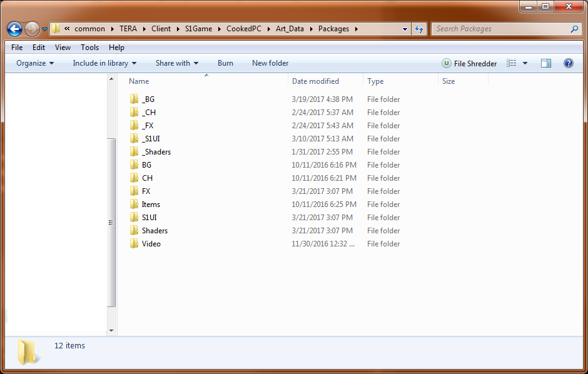Open the Organize dropdown menu
The width and height of the screenshot is (588, 374).
pos(35,63)
